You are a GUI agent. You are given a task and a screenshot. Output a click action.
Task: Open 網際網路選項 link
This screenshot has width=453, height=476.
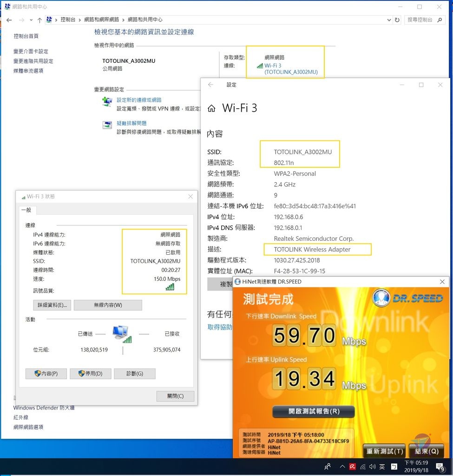[28, 427]
